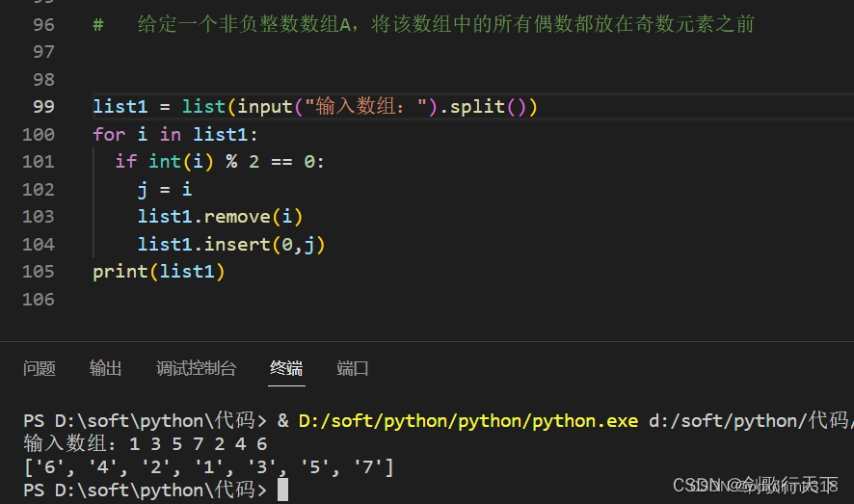
Task: Click line number 96 in gutter
Action: pyautogui.click(x=43, y=24)
